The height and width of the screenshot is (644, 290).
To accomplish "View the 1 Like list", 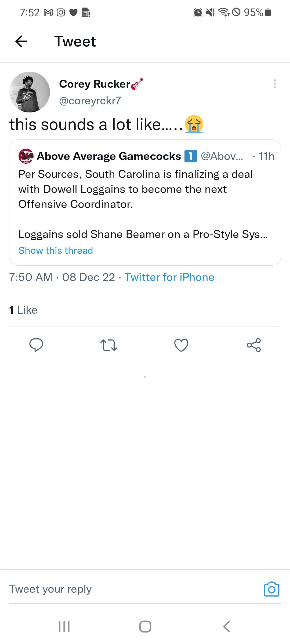I will (23, 310).
